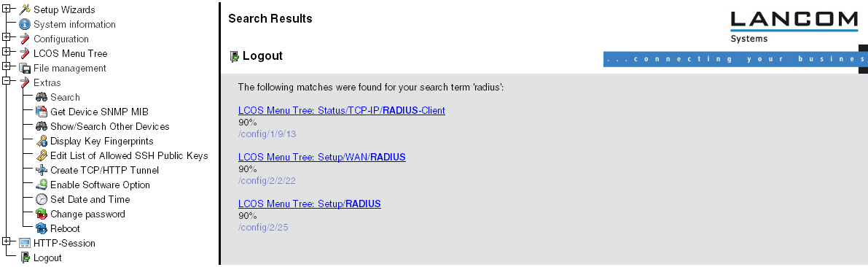Click the System information icon
This screenshot has height=267, width=868.
24,24
